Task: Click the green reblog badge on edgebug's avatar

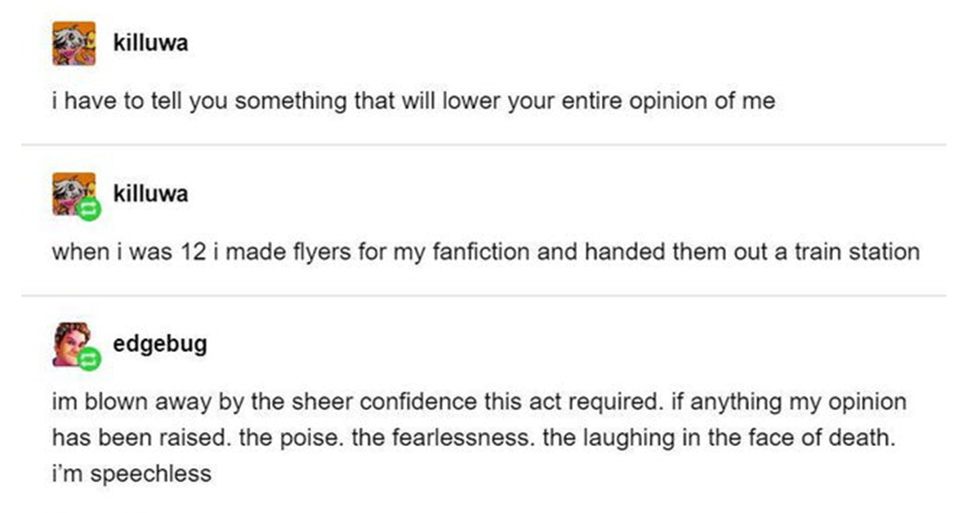Action: pyautogui.click(x=90, y=359)
